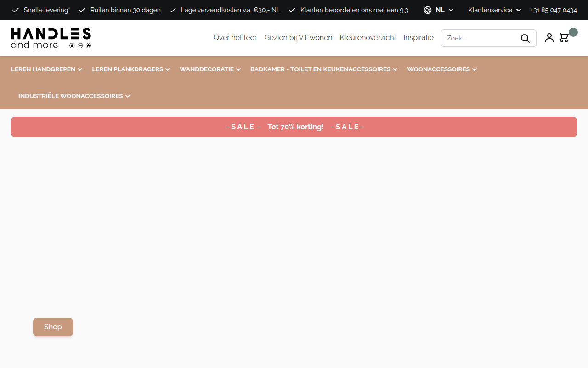Image resolution: width=588 pixels, height=368 pixels.
Task: Expand the Leren Handgrepen menu
Action: point(47,69)
